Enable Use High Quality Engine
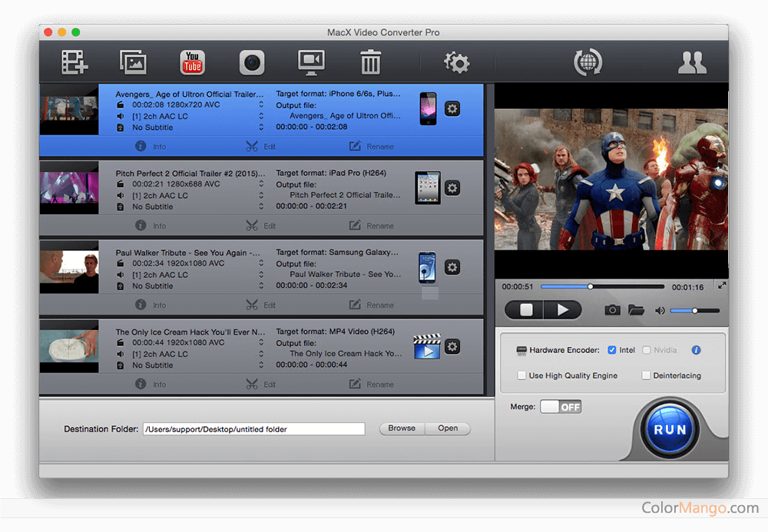768x532 pixels. [521, 375]
